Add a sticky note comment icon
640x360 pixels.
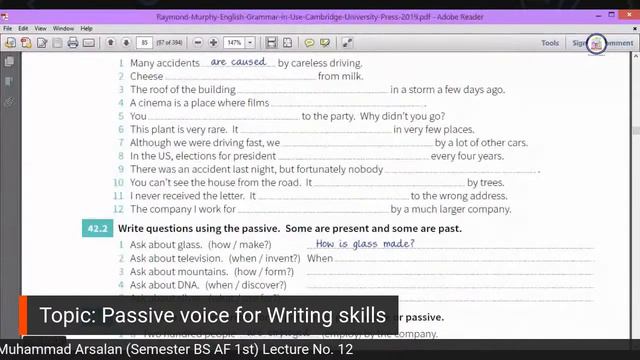(309, 43)
